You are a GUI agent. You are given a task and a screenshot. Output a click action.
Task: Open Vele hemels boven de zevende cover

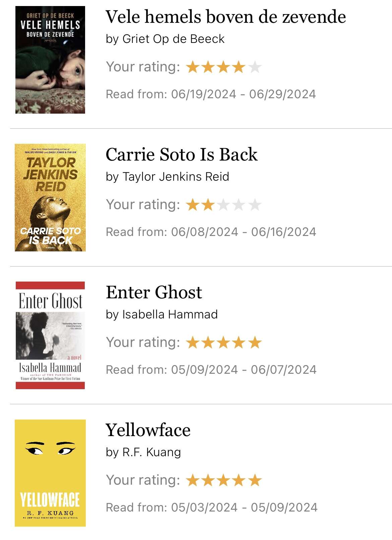pyautogui.click(x=50, y=60)
